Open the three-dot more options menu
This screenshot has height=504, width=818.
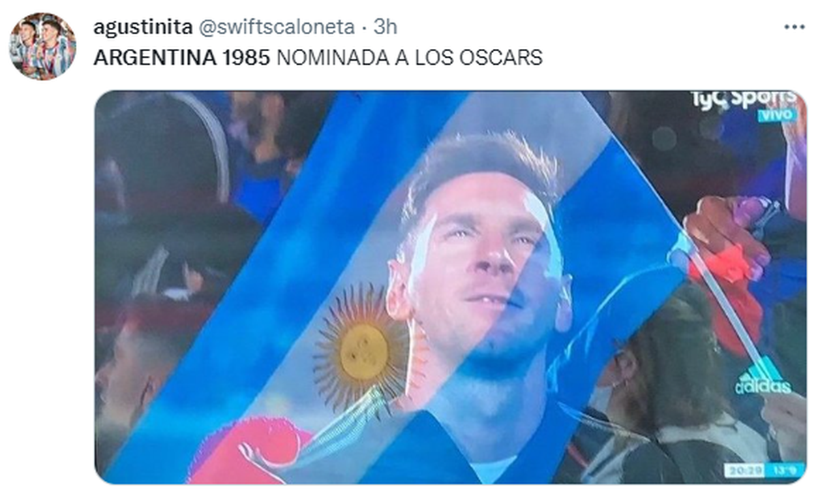[x=795, y=27]
